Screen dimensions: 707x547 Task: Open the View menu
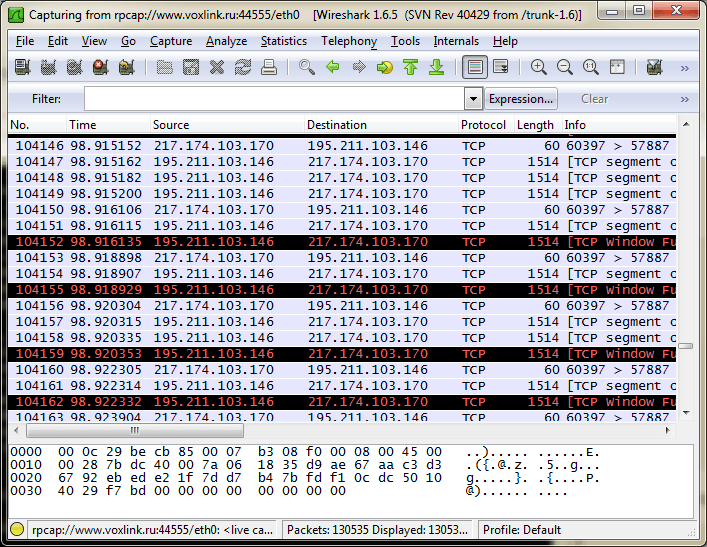94,41
